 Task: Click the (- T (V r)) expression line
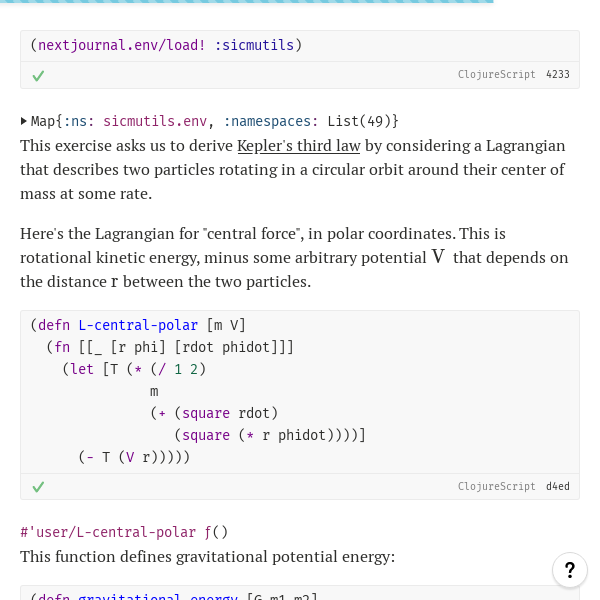134,457
